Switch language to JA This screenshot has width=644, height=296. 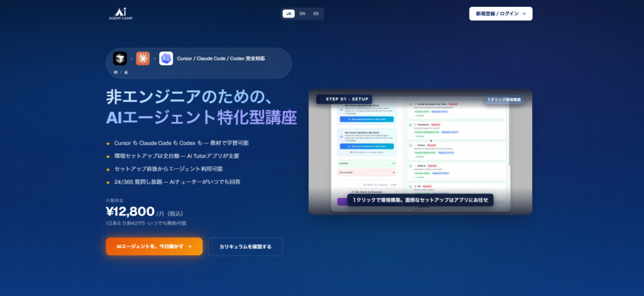point(289,14)
